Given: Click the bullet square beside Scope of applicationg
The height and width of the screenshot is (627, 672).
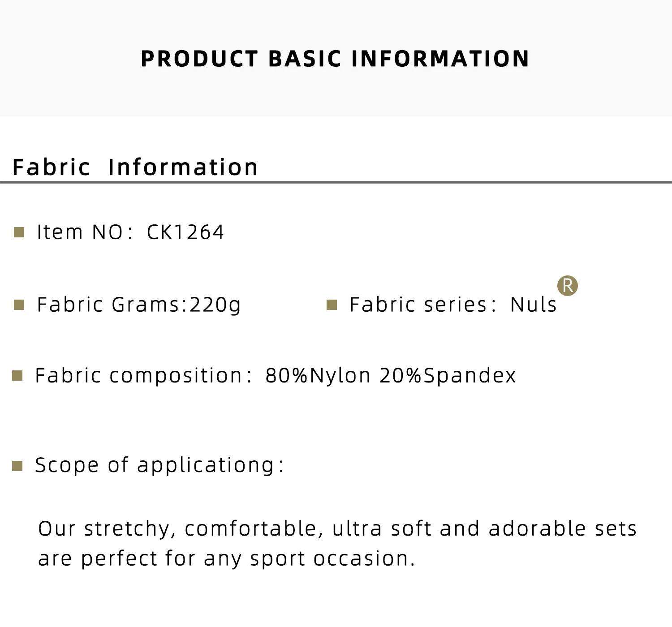Looking at the screenshot, I should [17, 466].
